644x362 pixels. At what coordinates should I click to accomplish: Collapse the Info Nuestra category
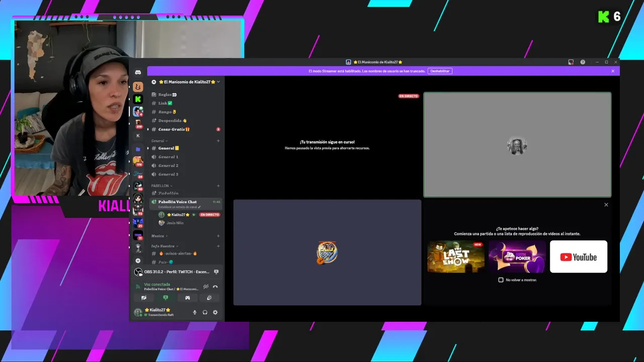click(164, 246)
